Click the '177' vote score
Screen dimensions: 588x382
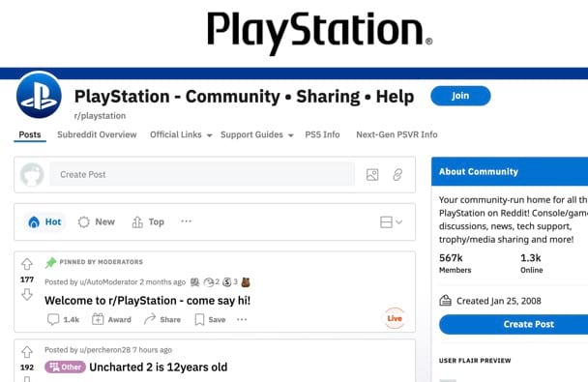27,279
